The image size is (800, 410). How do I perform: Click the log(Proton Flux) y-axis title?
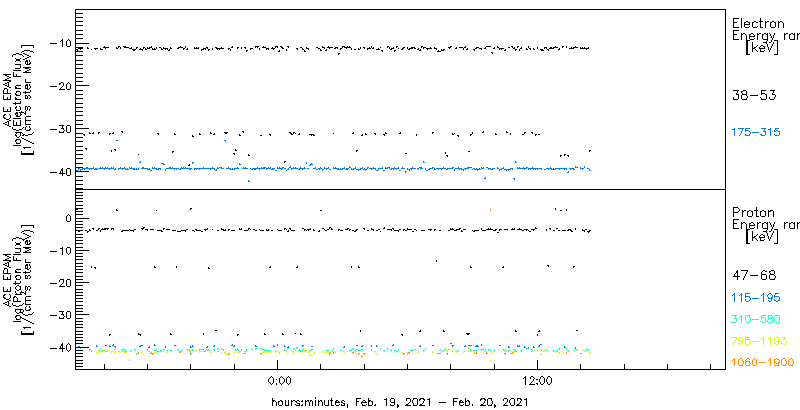20,279
